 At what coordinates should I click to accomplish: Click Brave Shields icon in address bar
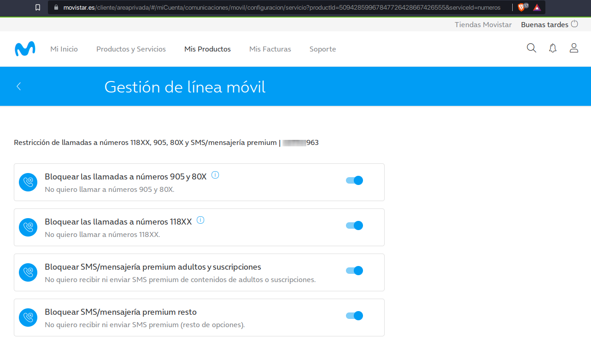521,7
